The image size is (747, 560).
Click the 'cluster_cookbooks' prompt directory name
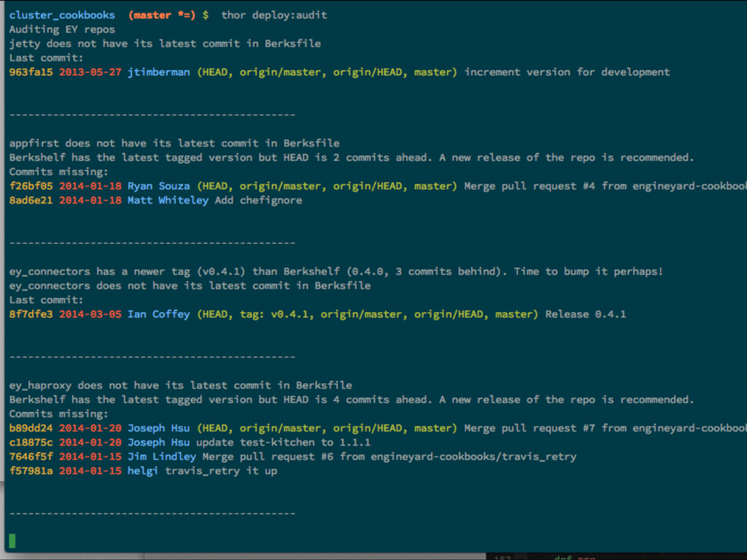[x=62, y=15]
